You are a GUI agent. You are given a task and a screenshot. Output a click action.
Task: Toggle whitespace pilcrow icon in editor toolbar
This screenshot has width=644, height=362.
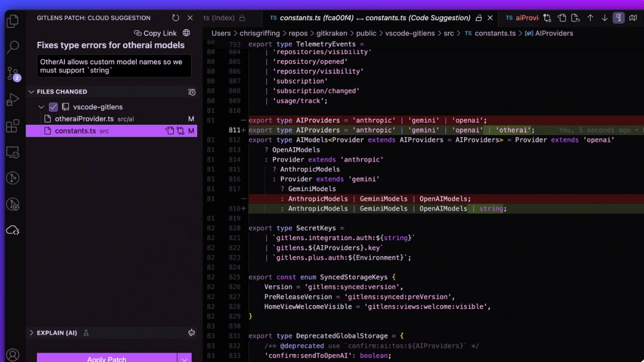click(619, 18)
